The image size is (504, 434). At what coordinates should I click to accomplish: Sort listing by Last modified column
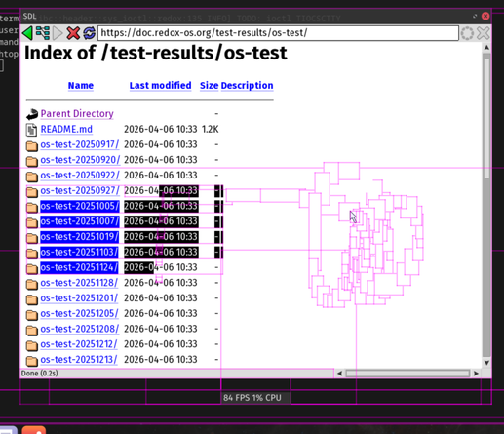(160, 86)
